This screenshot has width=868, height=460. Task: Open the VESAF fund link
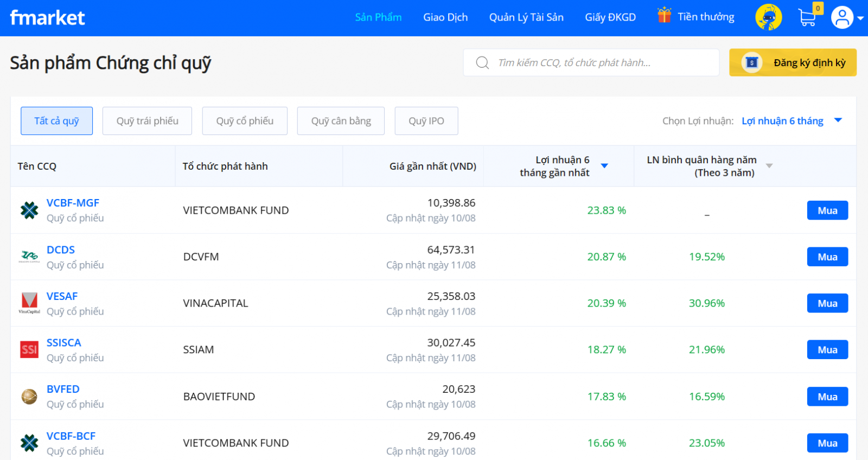click(x=62, y=297)
